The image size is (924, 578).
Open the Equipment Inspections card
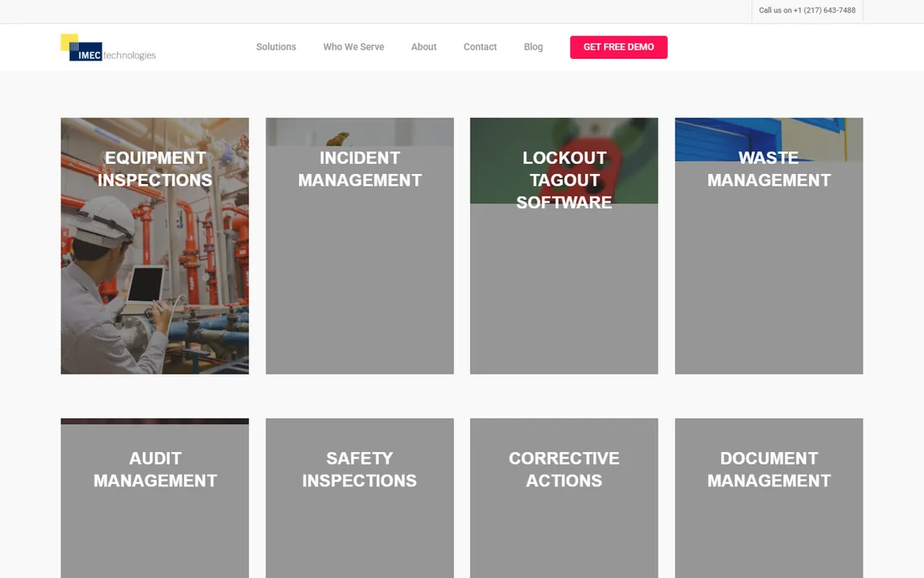[155, 245]
